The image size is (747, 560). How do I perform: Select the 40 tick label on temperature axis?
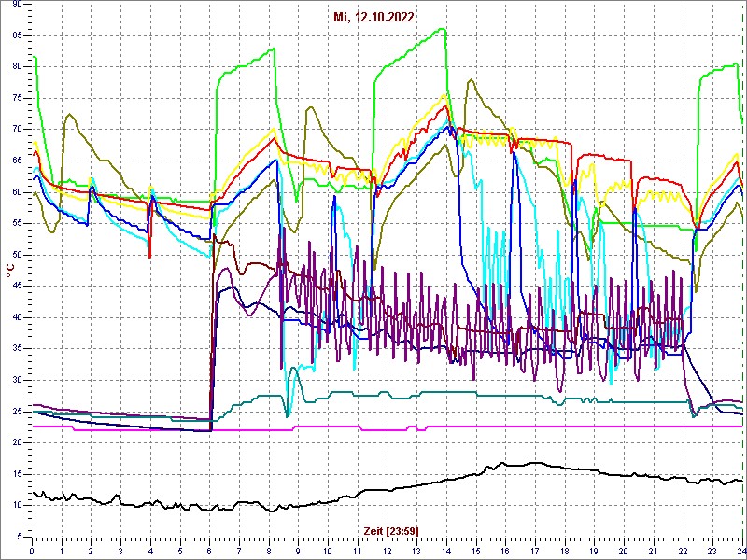tap(17, 318)
